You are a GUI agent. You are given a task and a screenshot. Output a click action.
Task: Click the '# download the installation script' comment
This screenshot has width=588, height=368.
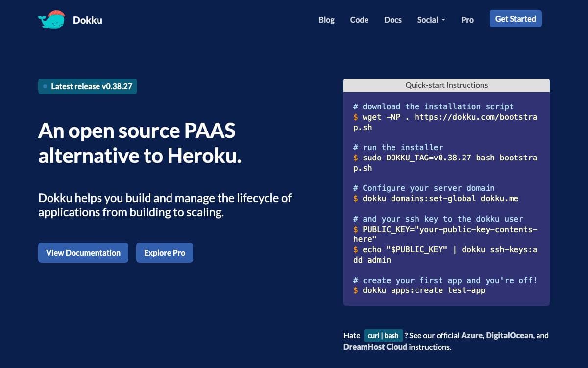pyautogui.click(x=434, y=106)
